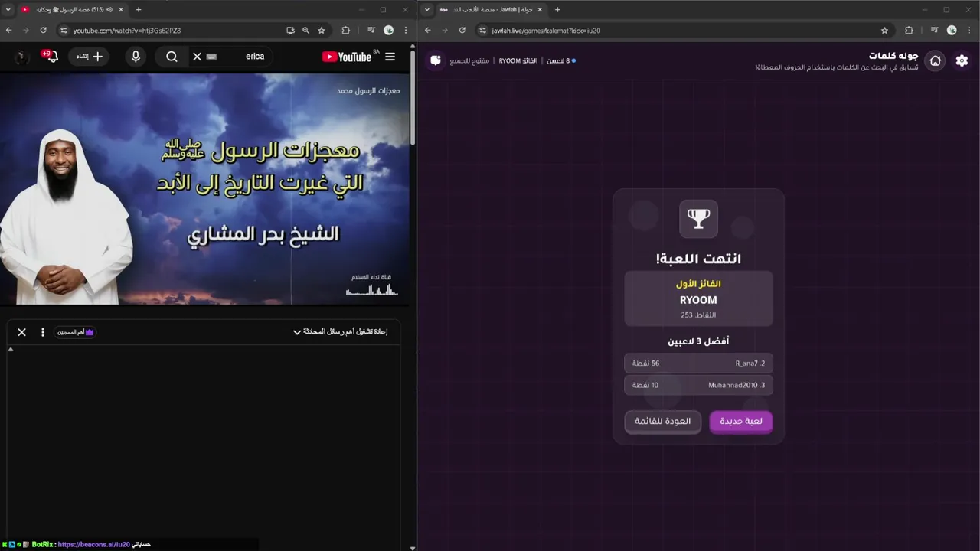This screenshot has height=551, width=980.
Task: Open chat replay more options menu
Action: [43, 332]
